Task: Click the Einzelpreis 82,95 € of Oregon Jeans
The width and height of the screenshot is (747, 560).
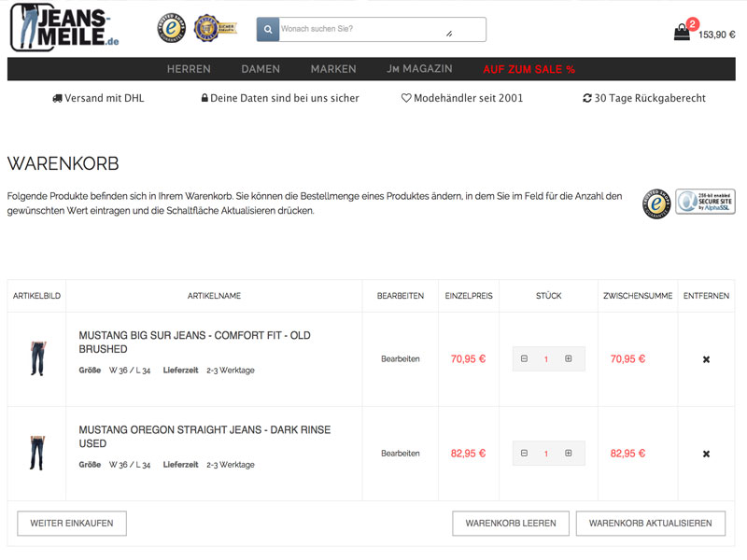Action: coord(469,454)
